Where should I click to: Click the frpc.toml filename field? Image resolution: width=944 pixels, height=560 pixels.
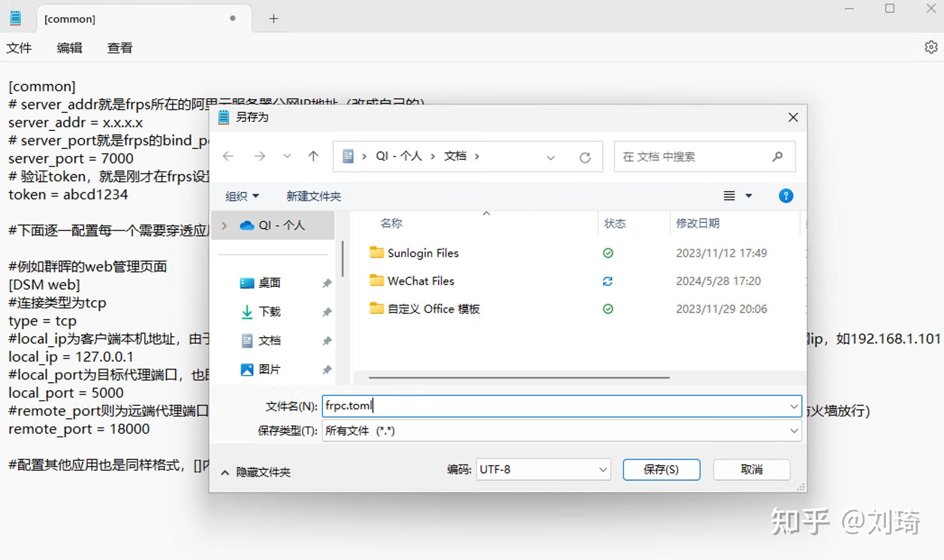click(x=451, y=406)
